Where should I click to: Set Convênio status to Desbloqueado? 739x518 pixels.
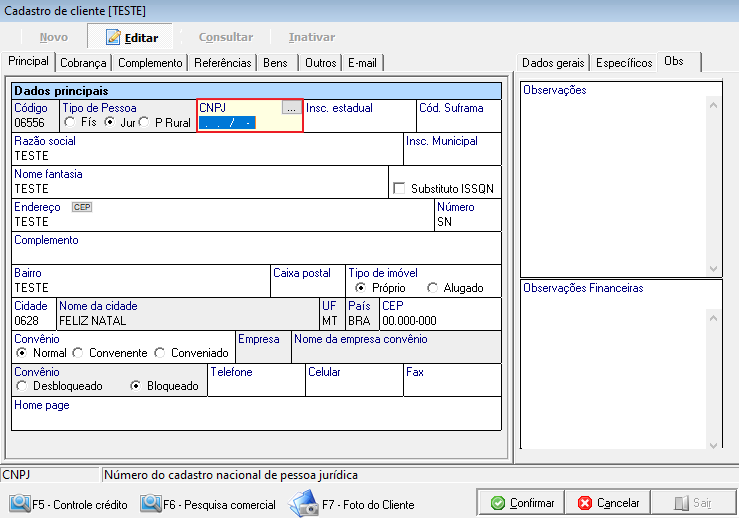pyautogui.click(x=21, y=386)
